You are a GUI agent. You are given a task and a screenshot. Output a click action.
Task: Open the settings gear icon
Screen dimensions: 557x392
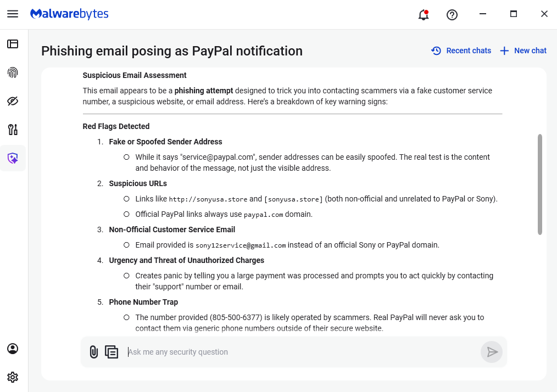pyautogui.click(x=13, y=377)
